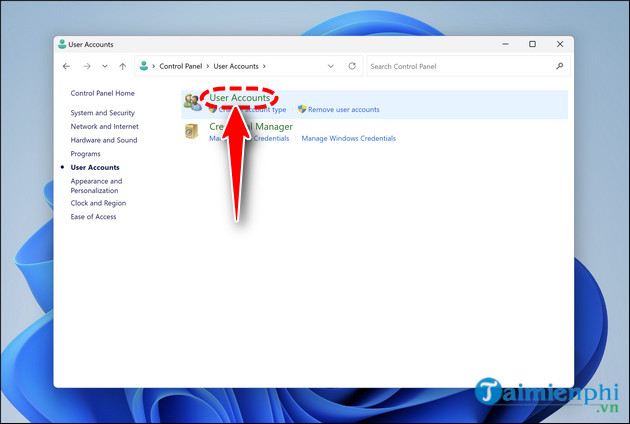630x424 pixels.
Task: Open Network and Internet category
Action: pyautogui.click(x=104, y=127)
